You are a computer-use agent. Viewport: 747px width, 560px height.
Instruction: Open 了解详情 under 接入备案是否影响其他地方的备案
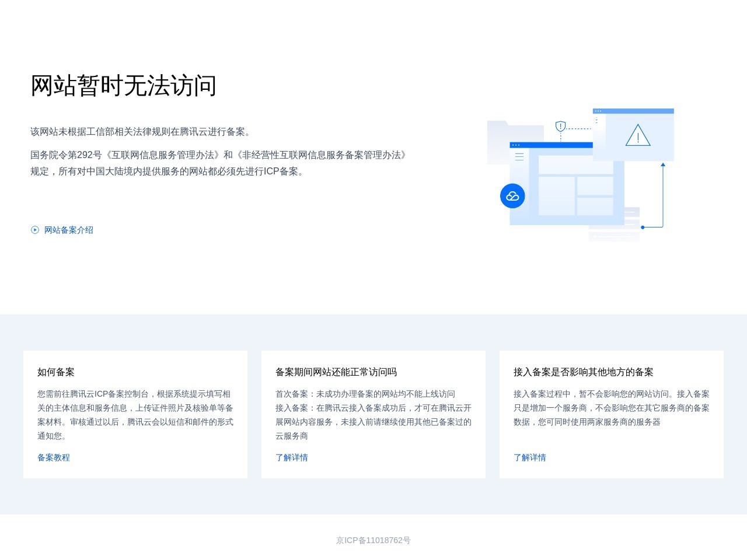coord(530,457)
